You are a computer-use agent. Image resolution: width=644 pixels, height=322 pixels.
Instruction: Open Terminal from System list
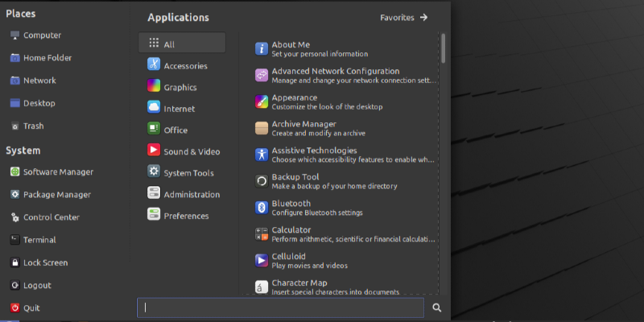[39, 239]
